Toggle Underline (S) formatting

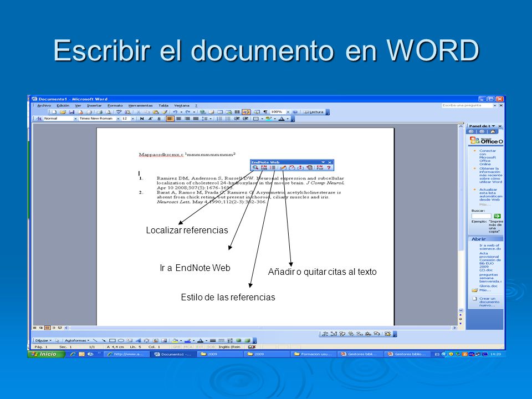[x=159, y=119]
